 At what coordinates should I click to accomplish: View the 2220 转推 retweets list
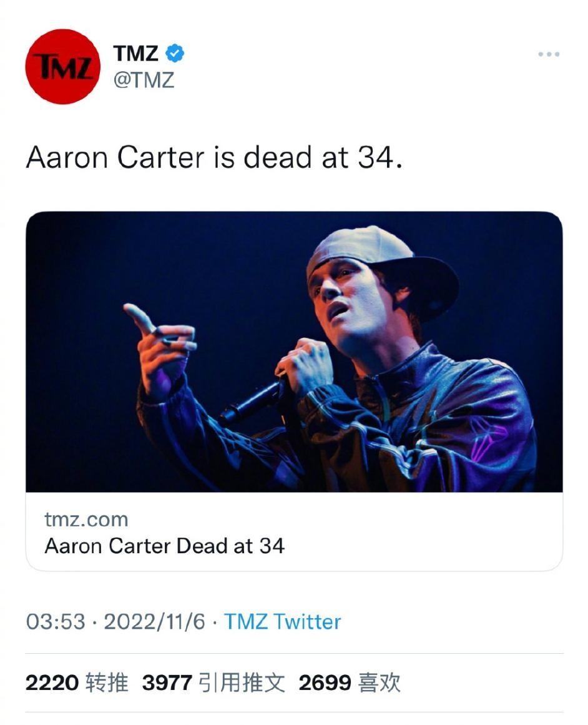point(76,683)
